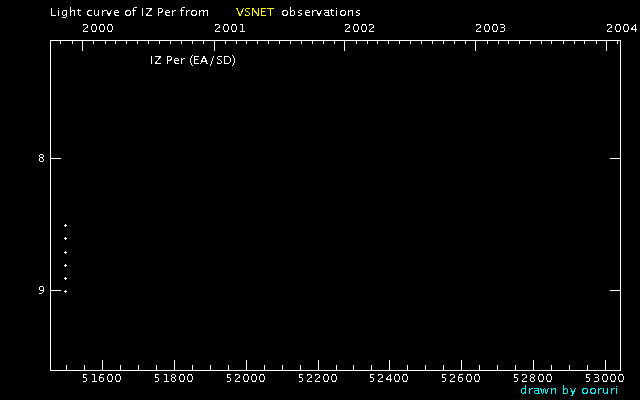Click the 2000 year label on top axis

pos(97,28)
